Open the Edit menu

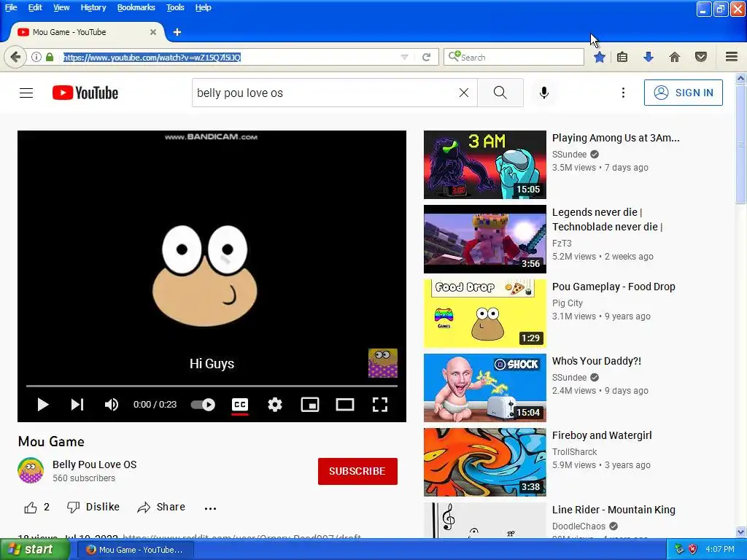click(x=35, y=7)
